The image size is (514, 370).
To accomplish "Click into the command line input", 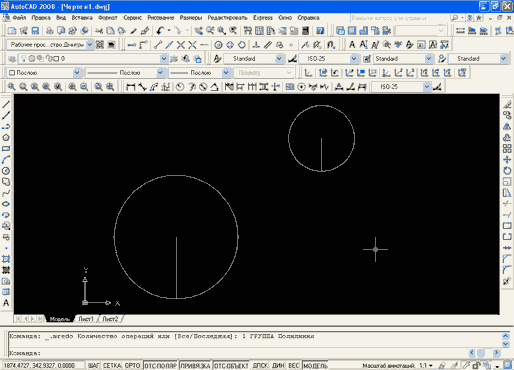I will (x=253, y=353).
